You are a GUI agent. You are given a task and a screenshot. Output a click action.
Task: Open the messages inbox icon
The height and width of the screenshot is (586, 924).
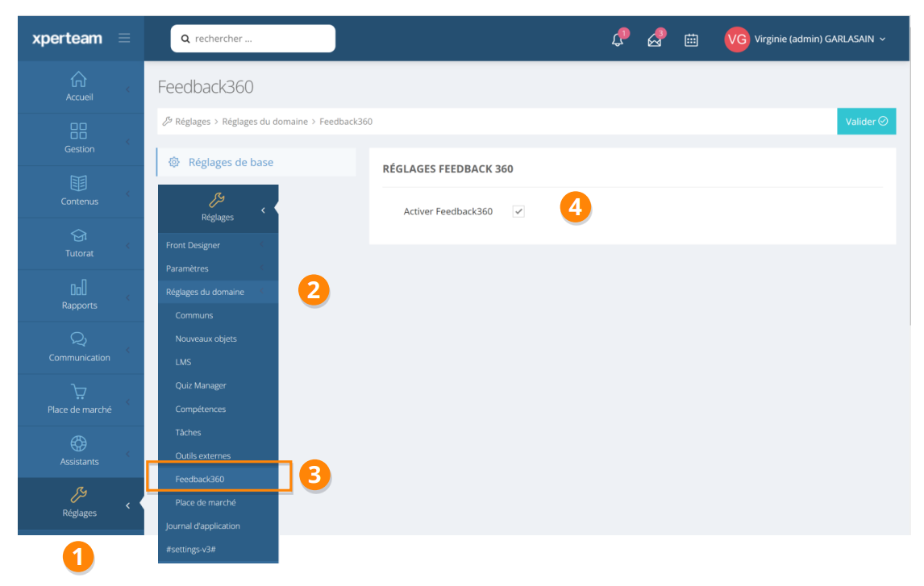[x=655, y=40]
